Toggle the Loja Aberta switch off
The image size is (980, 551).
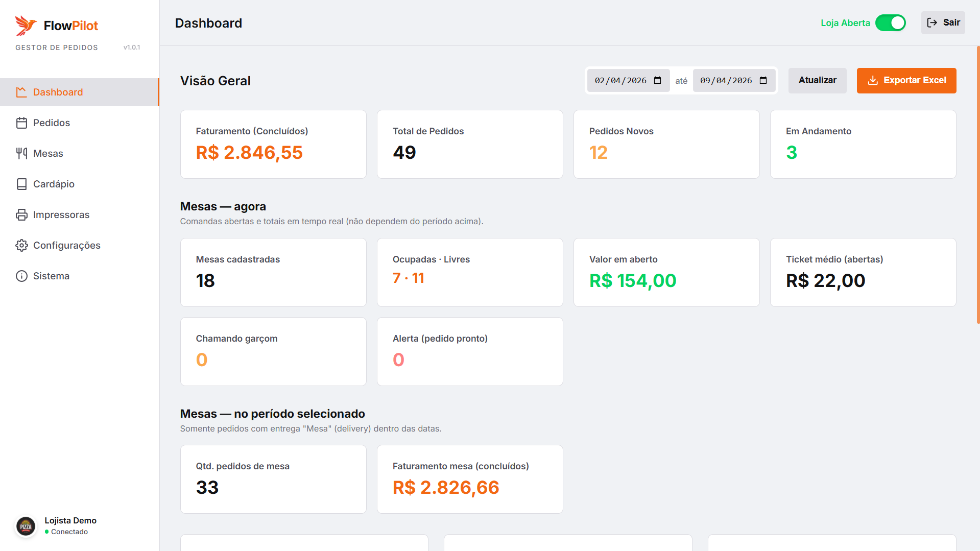pos(890,23)
